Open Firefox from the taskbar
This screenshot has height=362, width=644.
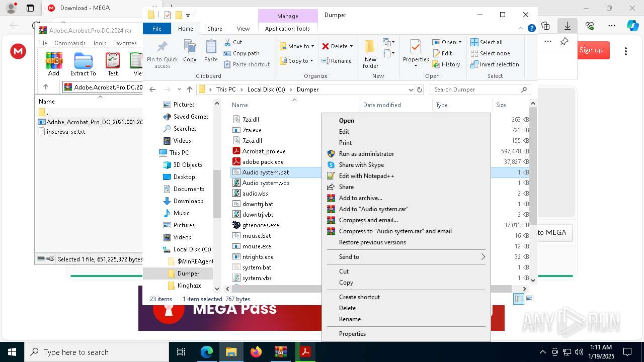point(256,352)
